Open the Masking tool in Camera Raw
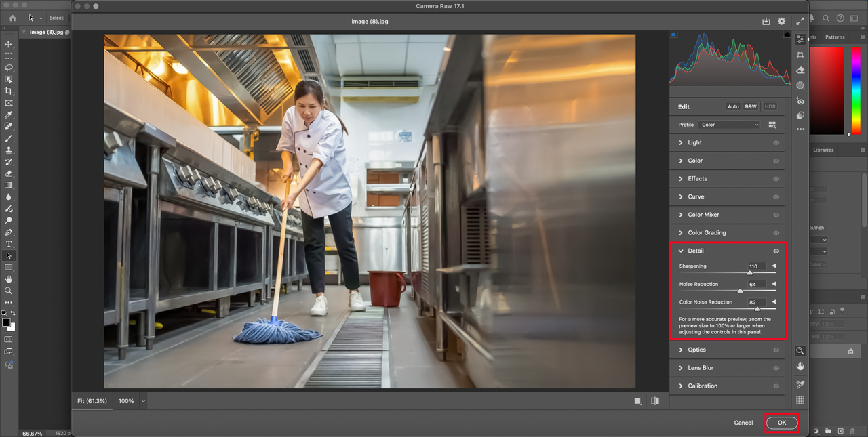This screenshot has height=437, width=868. [x=800, y=85]
